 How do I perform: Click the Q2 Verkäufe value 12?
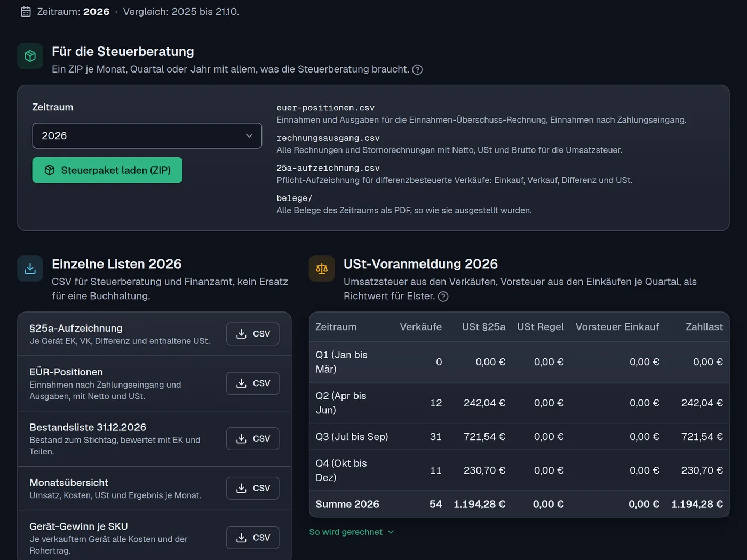click(x=436, y=403)
